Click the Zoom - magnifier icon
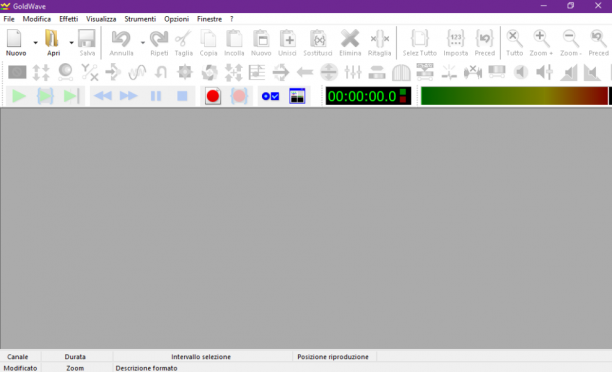This screenshot has height=372, width=612. [x=571, y=43]
